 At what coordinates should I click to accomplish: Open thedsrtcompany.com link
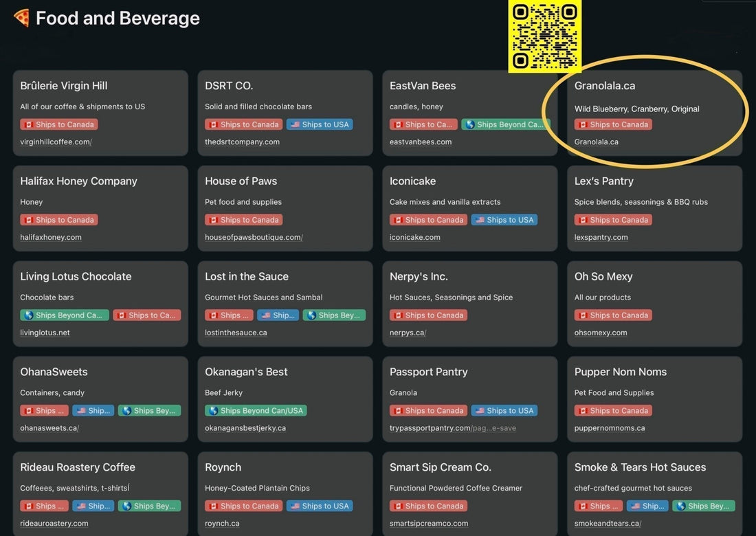click(x=242, y=142)
